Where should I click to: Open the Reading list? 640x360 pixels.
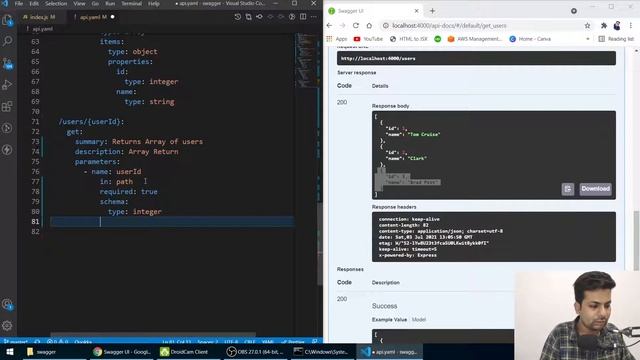click(x=616, y=39)
